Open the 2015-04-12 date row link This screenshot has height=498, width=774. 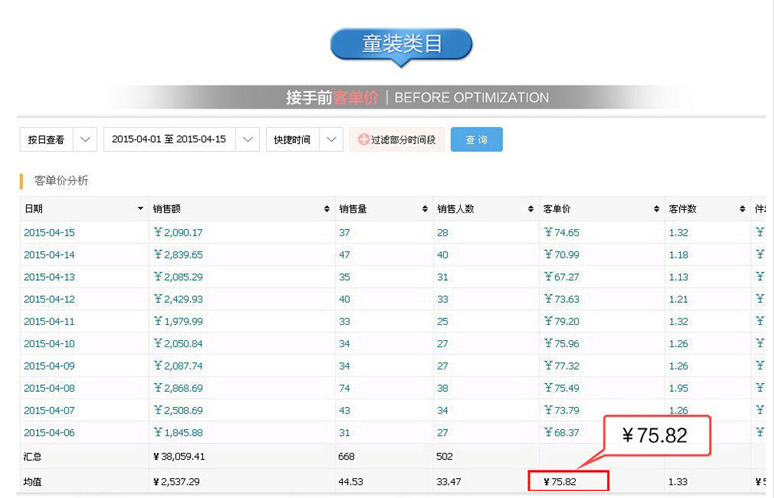pyautogui.click(x=49, y=299)
